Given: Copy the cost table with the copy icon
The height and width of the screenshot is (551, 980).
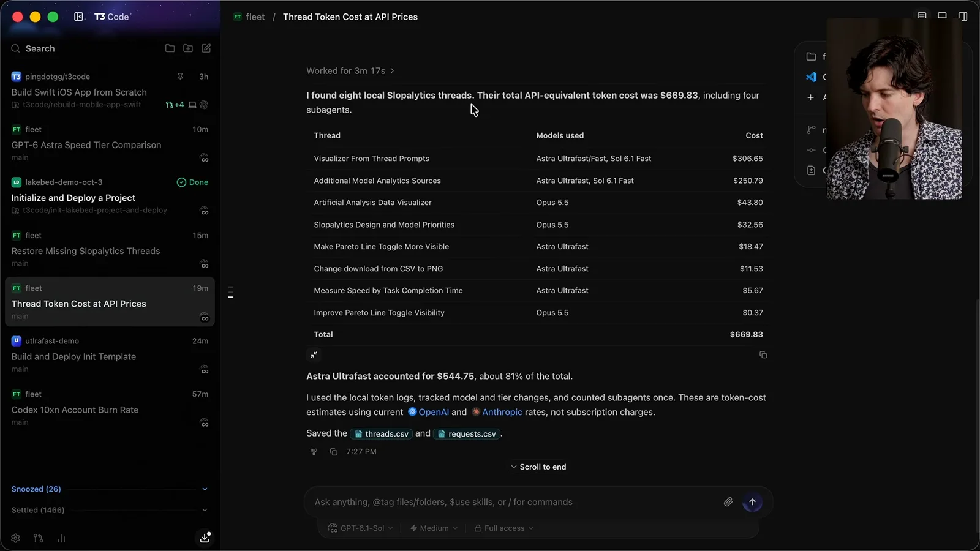Looking at the screenshot, I should point(763,354).
